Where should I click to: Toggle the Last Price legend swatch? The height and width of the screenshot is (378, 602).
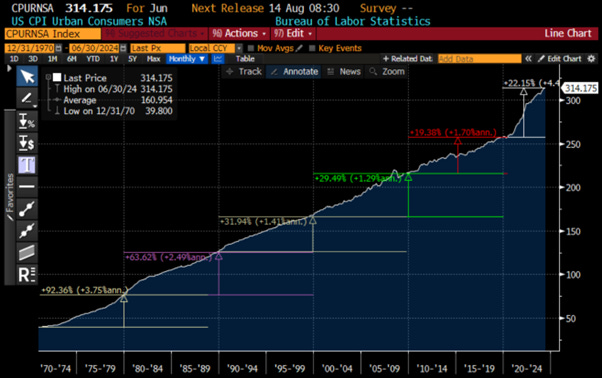(57, 78)
